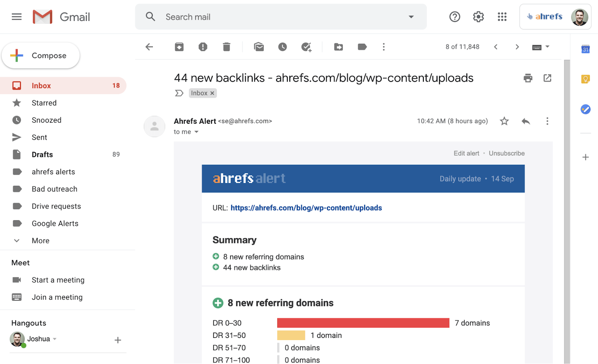Archive the Ahrefs Alert email

[x=179, y=47]
